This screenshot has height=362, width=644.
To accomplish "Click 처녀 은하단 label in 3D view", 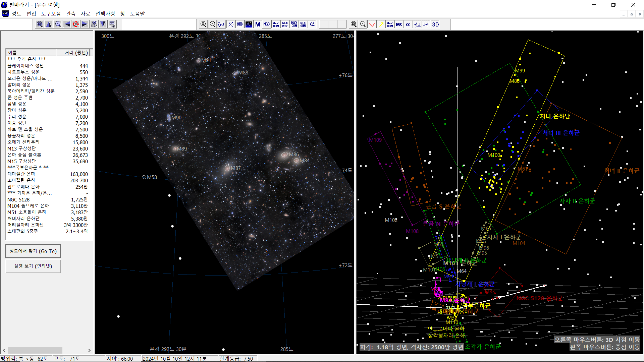I will 555,116.
